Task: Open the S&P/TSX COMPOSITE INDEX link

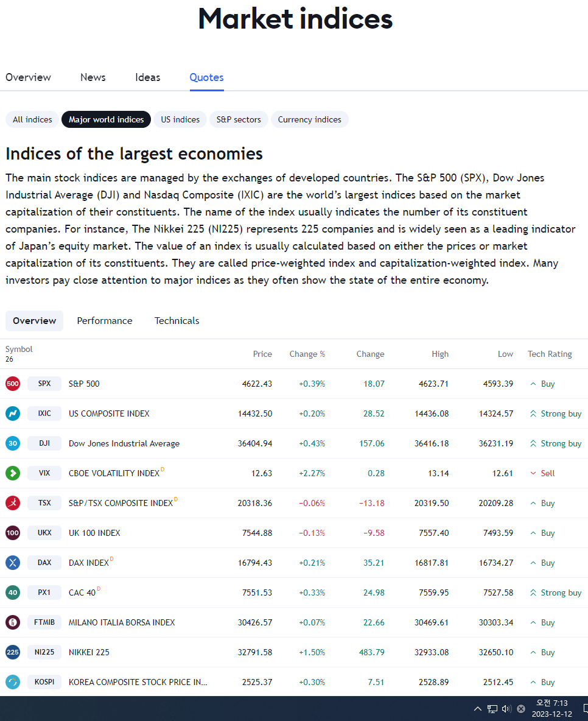Action: coord(121,503)
